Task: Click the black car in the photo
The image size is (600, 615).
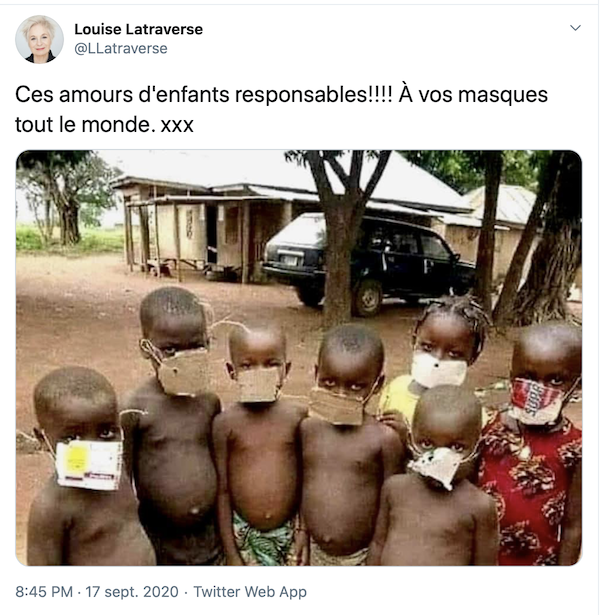Action: tap(369, 262)
